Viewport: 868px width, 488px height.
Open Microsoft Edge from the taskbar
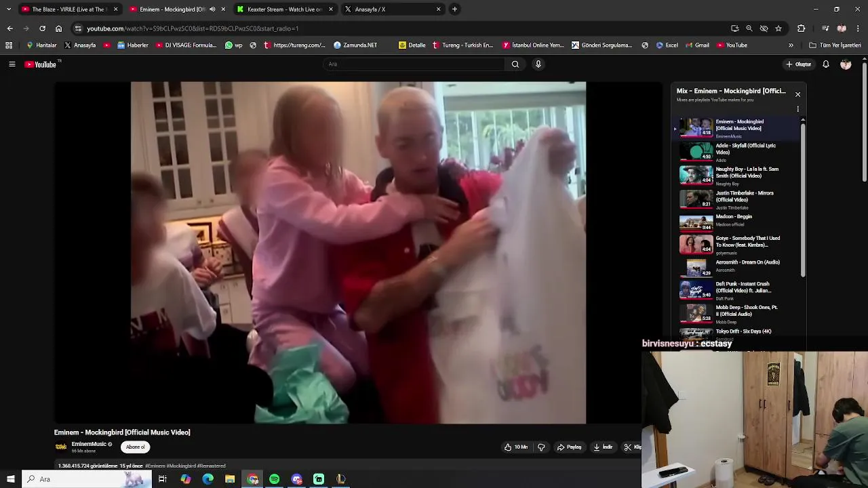(x=208, y=479)
